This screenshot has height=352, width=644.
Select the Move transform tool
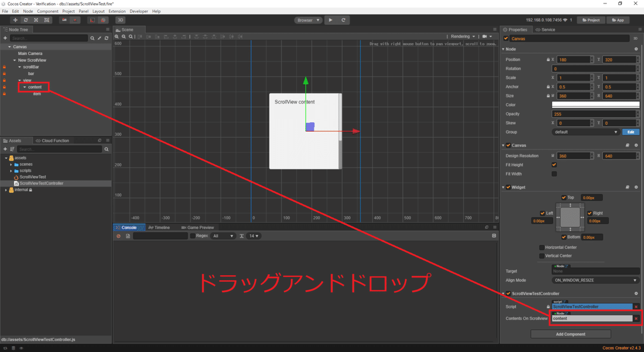pos(15,20)
